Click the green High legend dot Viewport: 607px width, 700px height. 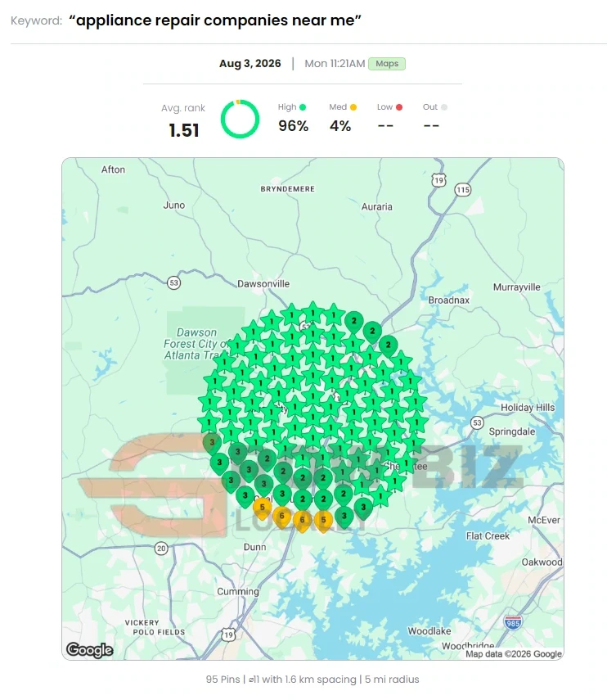tap(303, 107)
